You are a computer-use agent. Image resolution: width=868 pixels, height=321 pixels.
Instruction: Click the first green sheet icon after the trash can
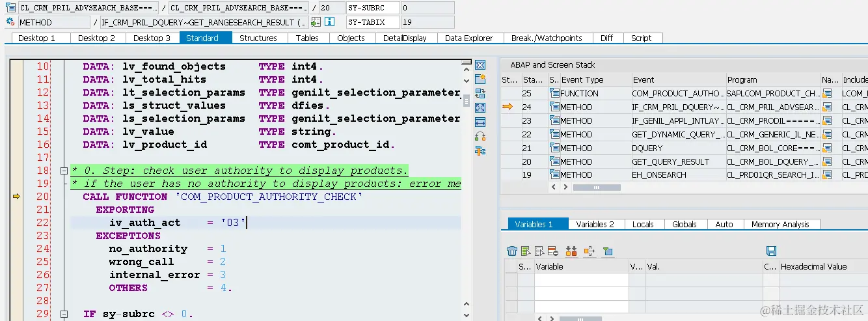[x=526, y=251]
